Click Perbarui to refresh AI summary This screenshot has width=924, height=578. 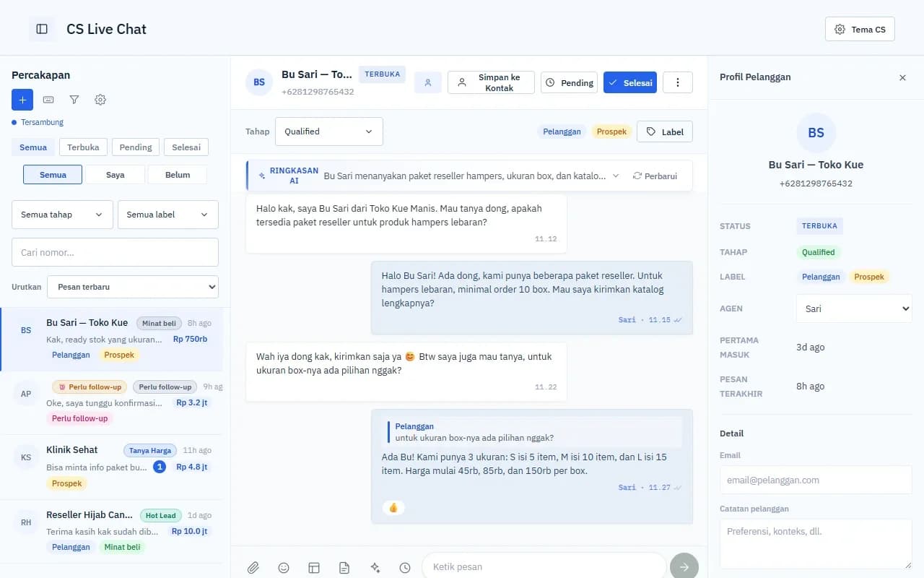click(655, 176)
